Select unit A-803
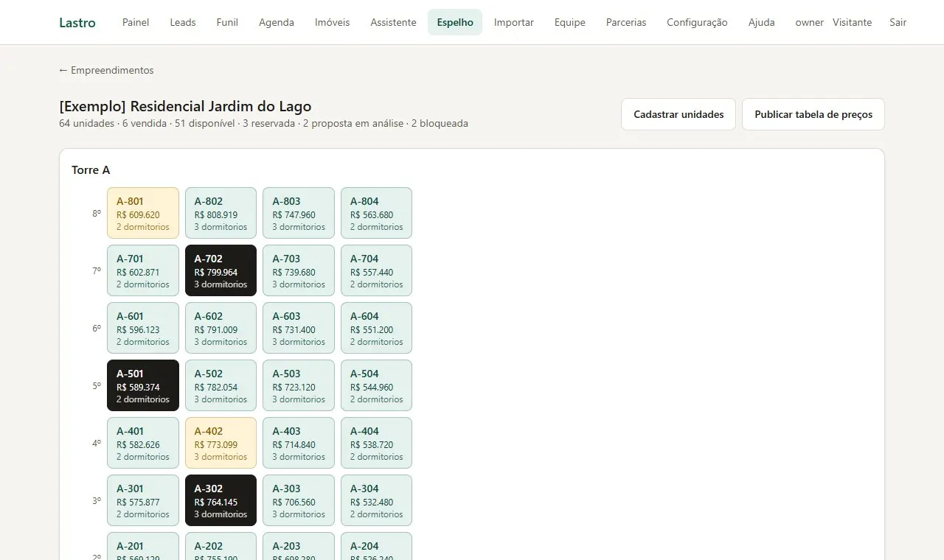This screenshot has height=560, width=944. [299, 213]
